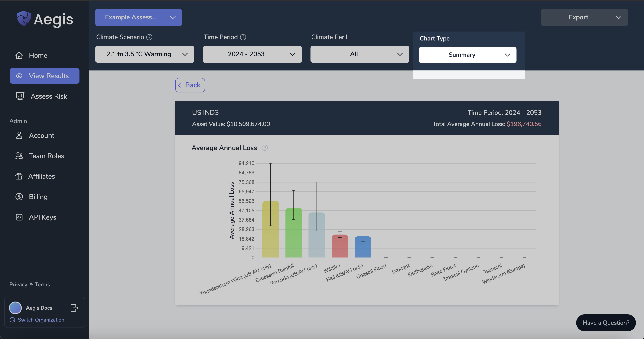Click the Aegis shield logo
This screenshot has width=644, height=339.
(x=24, y=19)
